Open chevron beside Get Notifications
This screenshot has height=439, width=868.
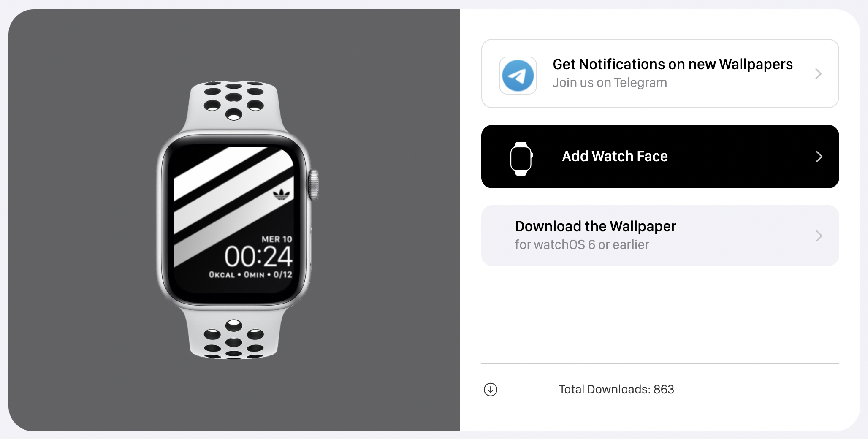point(818,74)
